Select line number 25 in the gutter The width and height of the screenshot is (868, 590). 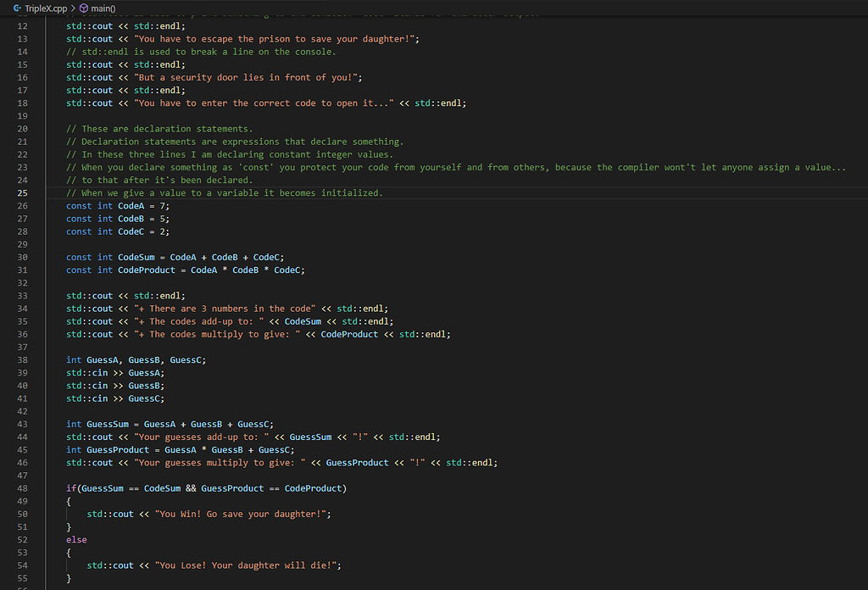point(22,193)
